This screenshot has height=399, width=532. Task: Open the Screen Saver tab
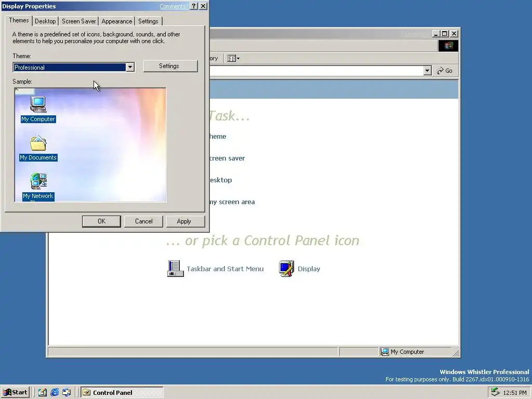click(x=79, y=21)
